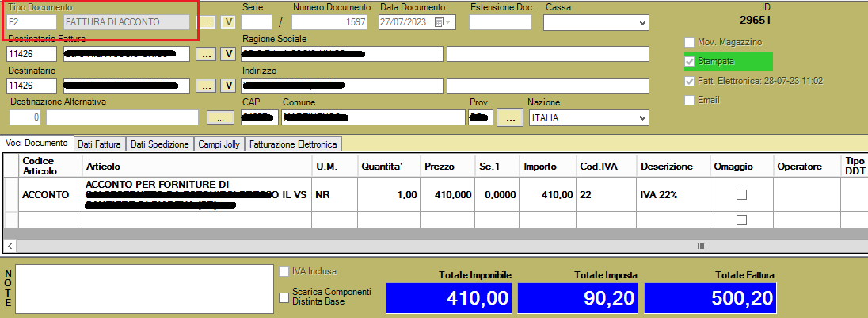Screen dimensions: 868x318
Task: Click the V button beside Tipo Documento
Action: click(x=227, y=22)
